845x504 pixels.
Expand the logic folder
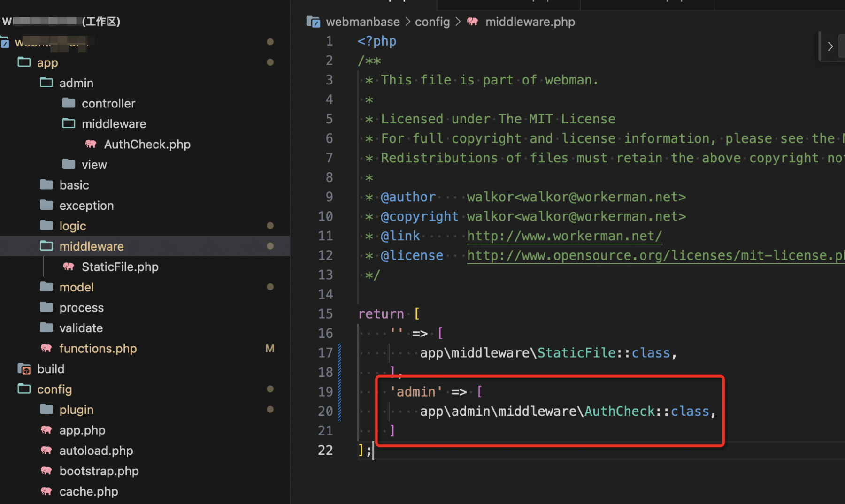click(x=73, y=226)
